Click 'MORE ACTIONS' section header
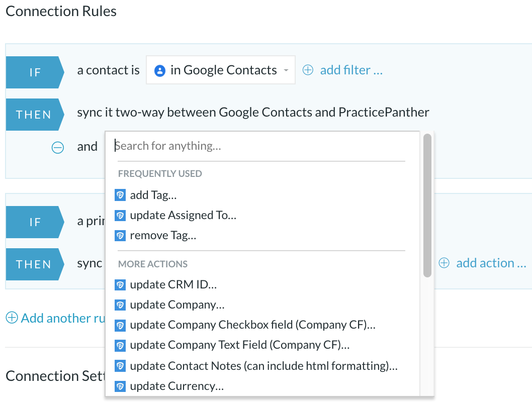This screenshot has width=532, height=403. pos(153,264)
